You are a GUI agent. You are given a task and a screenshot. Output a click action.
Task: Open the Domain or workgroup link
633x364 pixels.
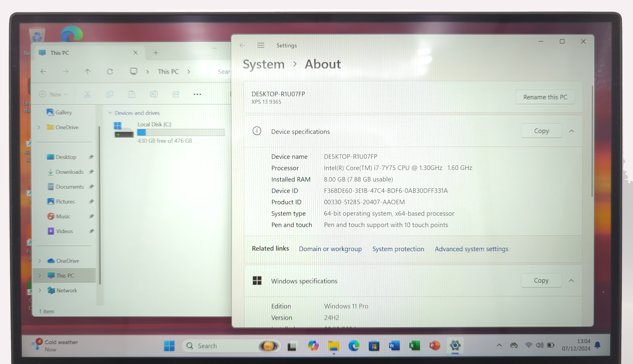coord(330,249)
